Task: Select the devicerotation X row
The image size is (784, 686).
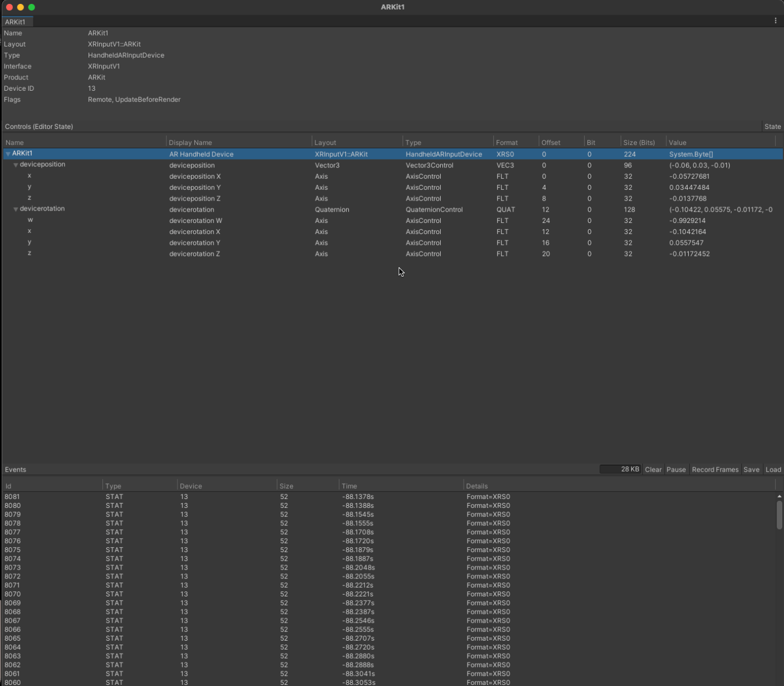Action: [x=392, y=232]
